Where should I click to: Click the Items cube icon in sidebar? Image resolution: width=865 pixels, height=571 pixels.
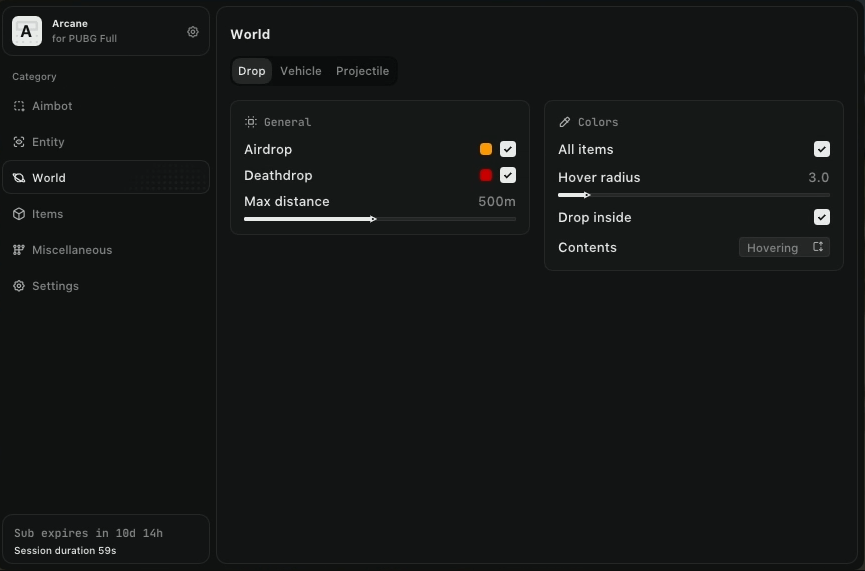19,214
